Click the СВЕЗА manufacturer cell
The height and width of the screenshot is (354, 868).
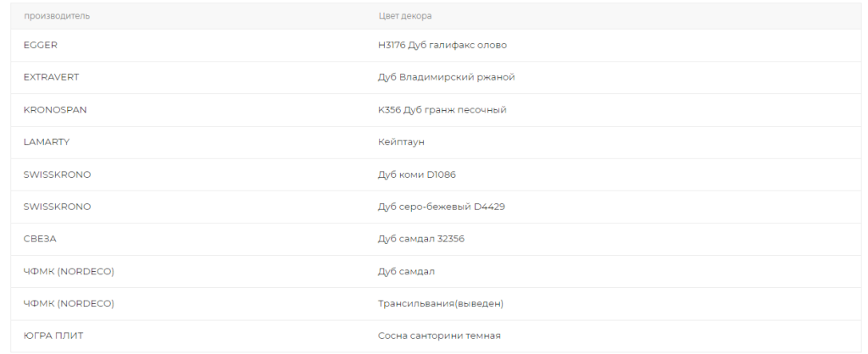40,240
